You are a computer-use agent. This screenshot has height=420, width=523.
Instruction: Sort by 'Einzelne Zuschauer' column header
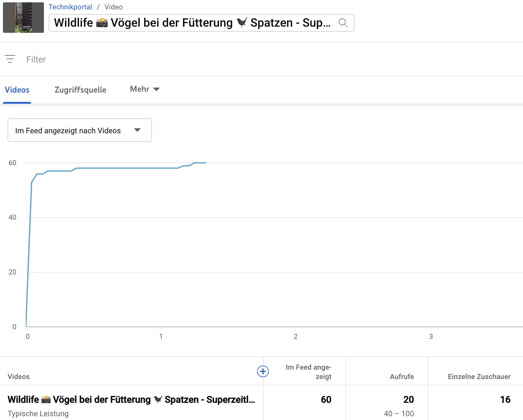(479, 377)
